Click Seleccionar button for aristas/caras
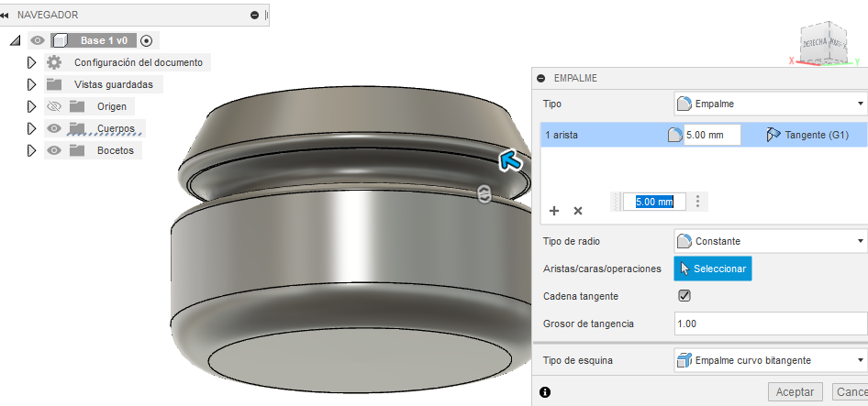868x406 pixels. [713, 269]
